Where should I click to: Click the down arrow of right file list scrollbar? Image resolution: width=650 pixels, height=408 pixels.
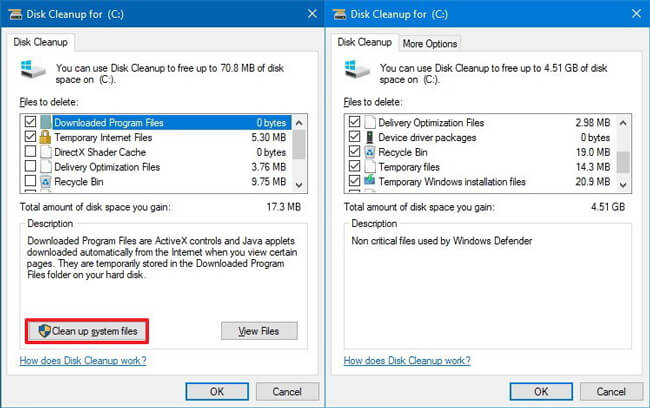[623, 185]
